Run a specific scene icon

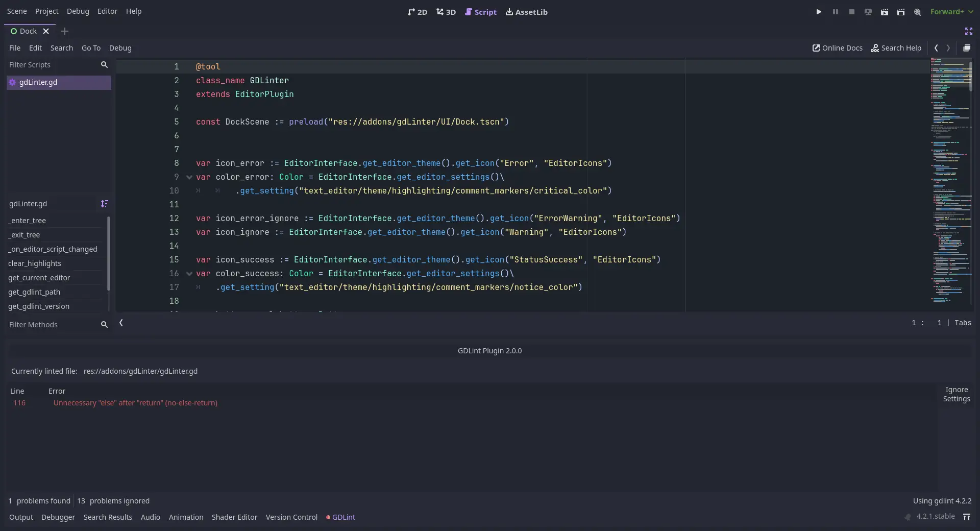(x=901, y=12)
